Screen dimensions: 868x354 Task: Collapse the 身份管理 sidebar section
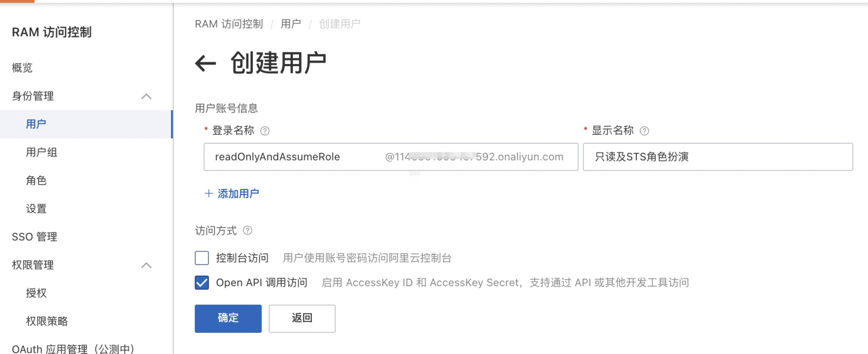pyautogui.click(x=146, y=96)
